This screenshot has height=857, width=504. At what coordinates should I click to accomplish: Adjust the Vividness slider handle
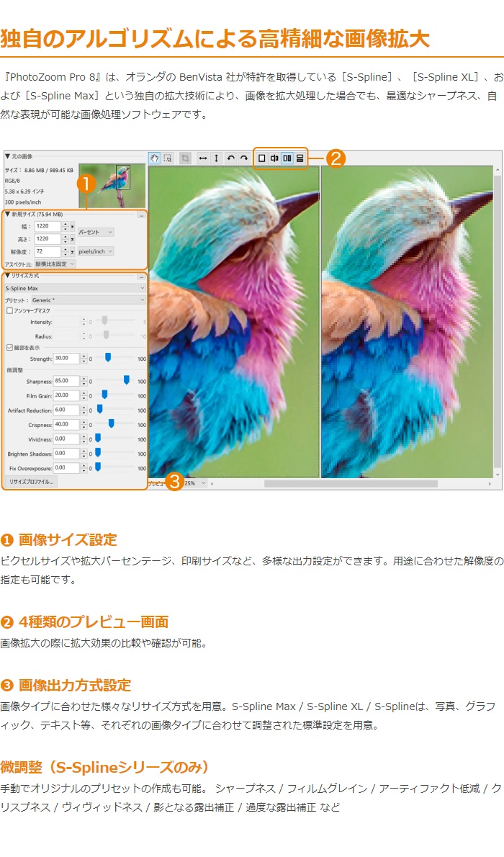98,438
